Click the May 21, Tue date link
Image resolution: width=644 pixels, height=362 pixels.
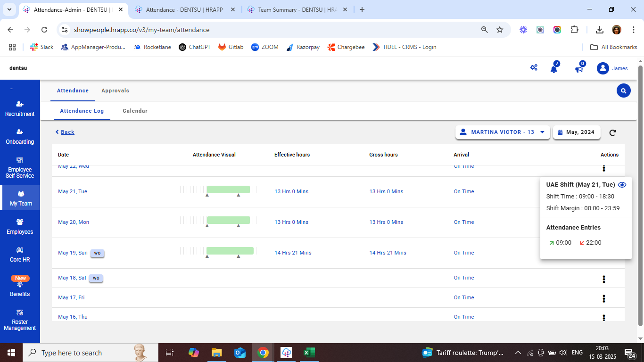point(73,191)
